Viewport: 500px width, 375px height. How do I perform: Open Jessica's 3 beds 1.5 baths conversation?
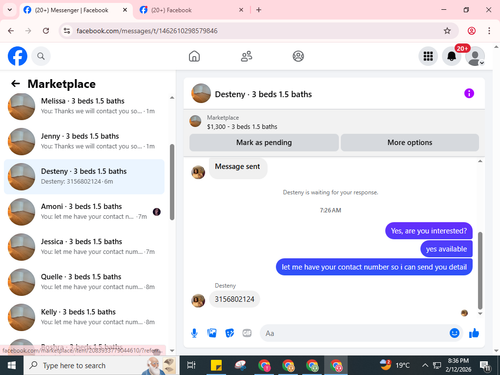coord(84,247)
